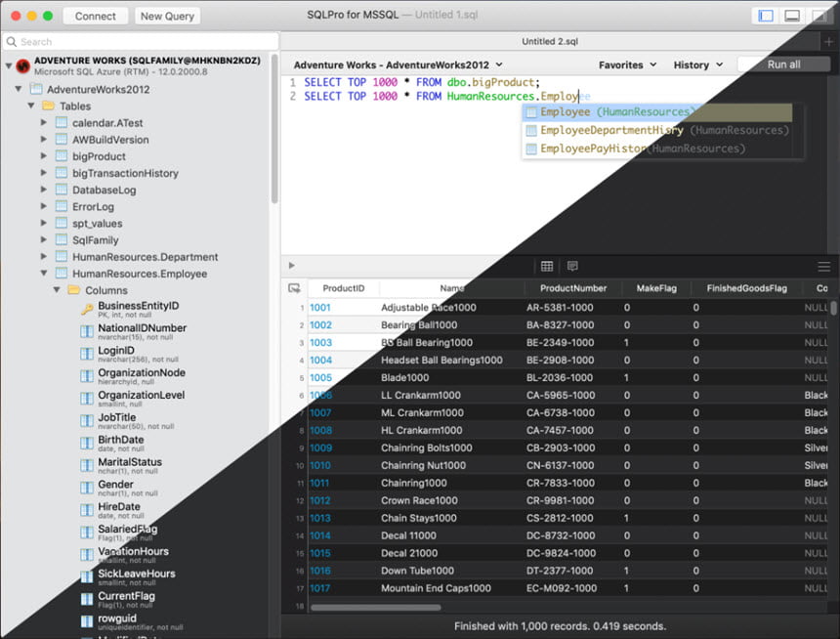The image size is (840, 639).
Task: Click the rowguid column icon
Action: click(87, 621)
